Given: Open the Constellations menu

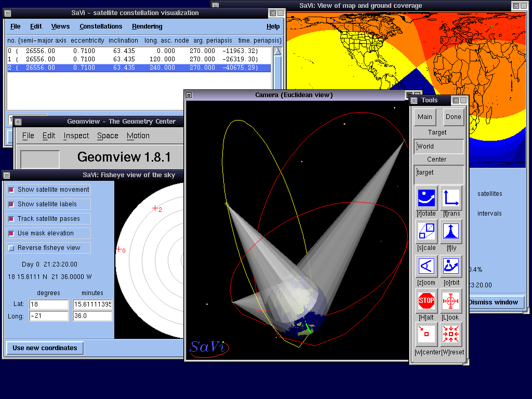Looking at the screenshot, I should [x=101, y=26].
